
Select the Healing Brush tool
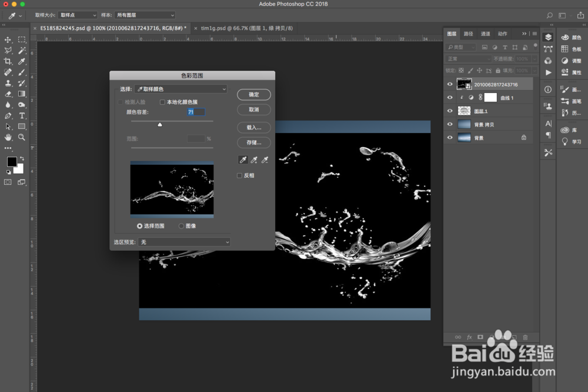(x=8, y=72)
